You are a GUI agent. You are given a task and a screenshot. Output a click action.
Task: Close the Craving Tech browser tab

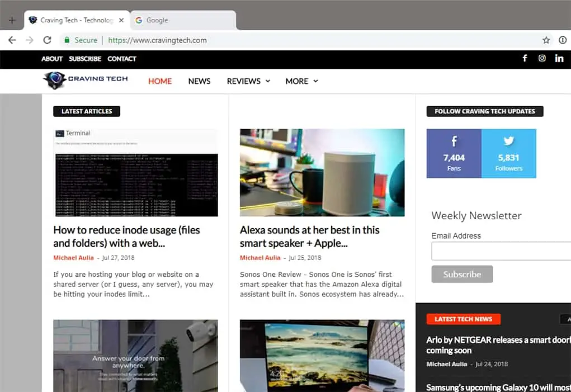pyautogui.click(x=121, y=20)
